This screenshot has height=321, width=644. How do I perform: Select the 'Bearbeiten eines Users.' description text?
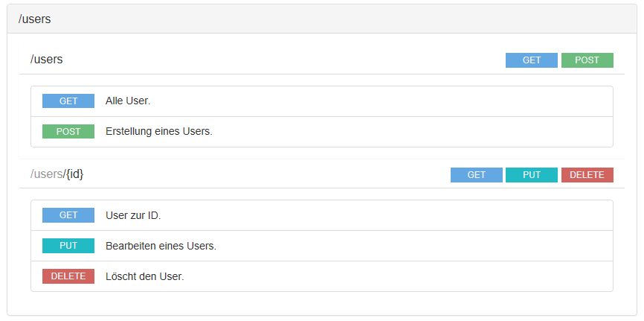[161, 246]
